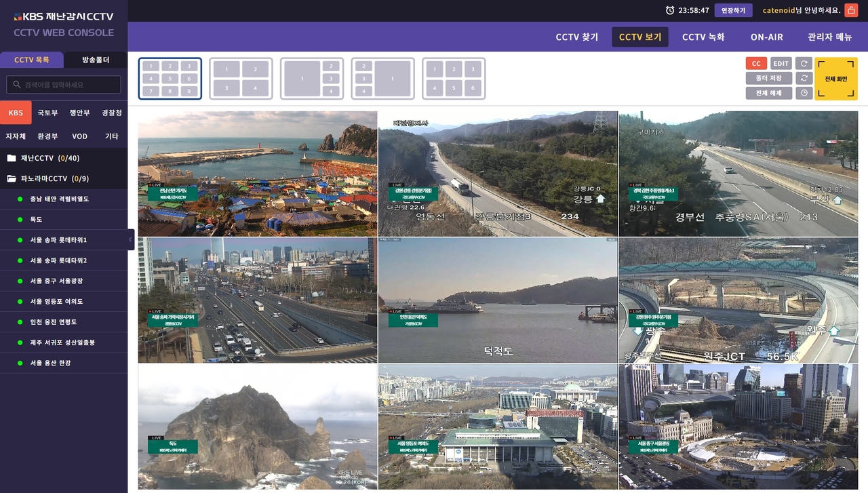
Task: Enter full screen with 전체 화면
Action: point(836,79)
